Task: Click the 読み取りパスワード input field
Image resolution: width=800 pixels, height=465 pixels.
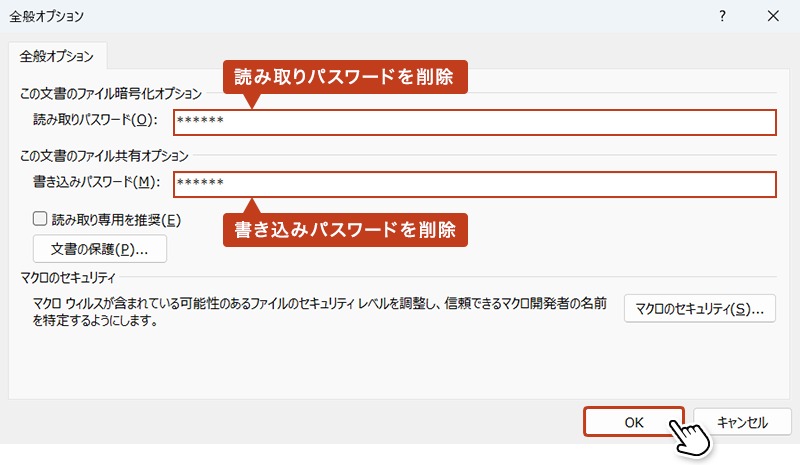Action: (x=474, y=123)
